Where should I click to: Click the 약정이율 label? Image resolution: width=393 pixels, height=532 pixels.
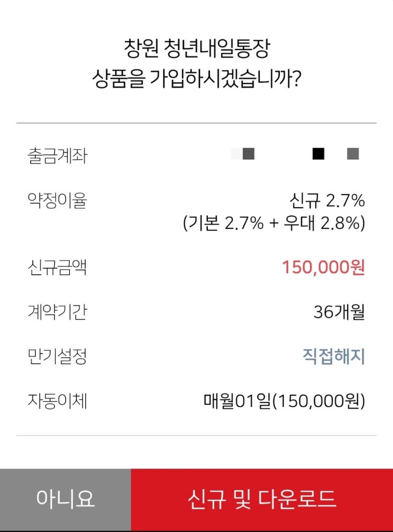(58, 201)
